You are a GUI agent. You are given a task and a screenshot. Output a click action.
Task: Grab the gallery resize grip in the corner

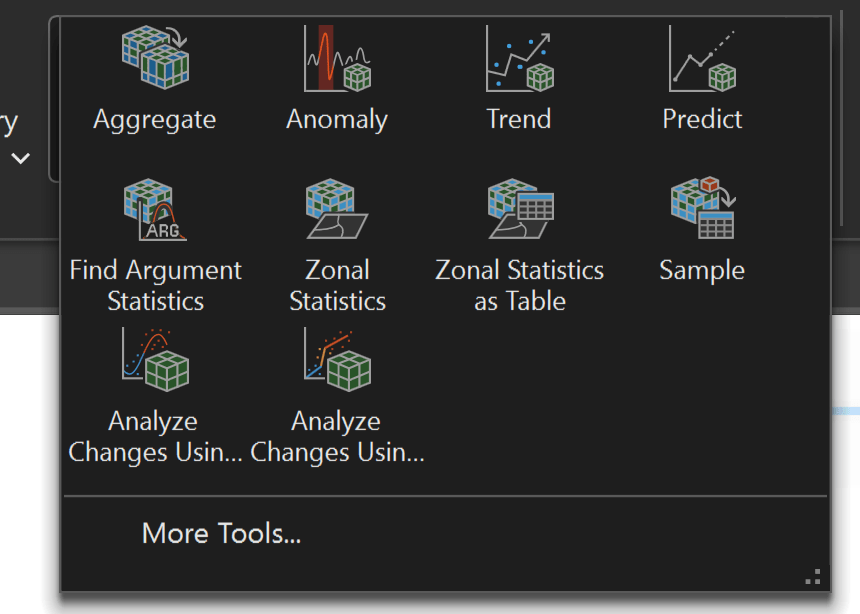(x=813, y=577)
